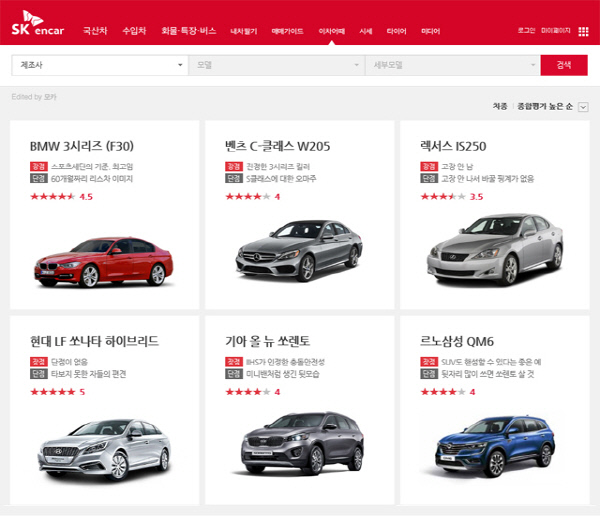Viewport: 600px width, 516px height.
Task: Click the BMW 4.5 star rating
Action: pos(61,197)
